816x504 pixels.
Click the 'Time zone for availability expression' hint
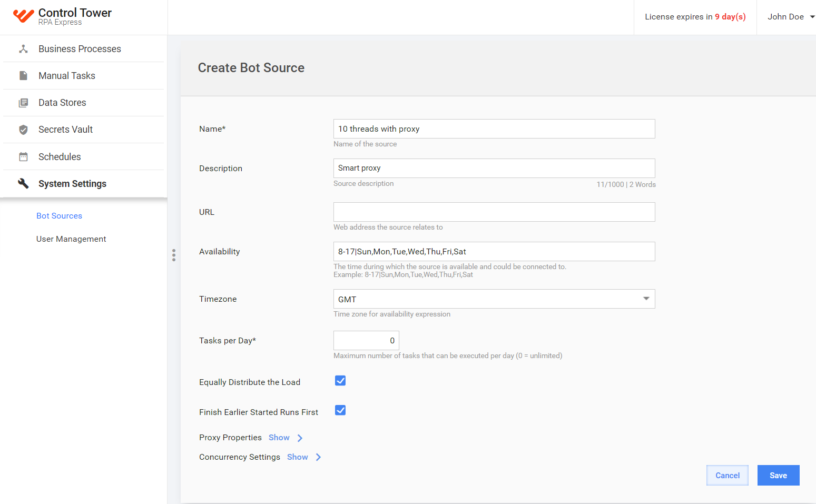tap(392, 314)
